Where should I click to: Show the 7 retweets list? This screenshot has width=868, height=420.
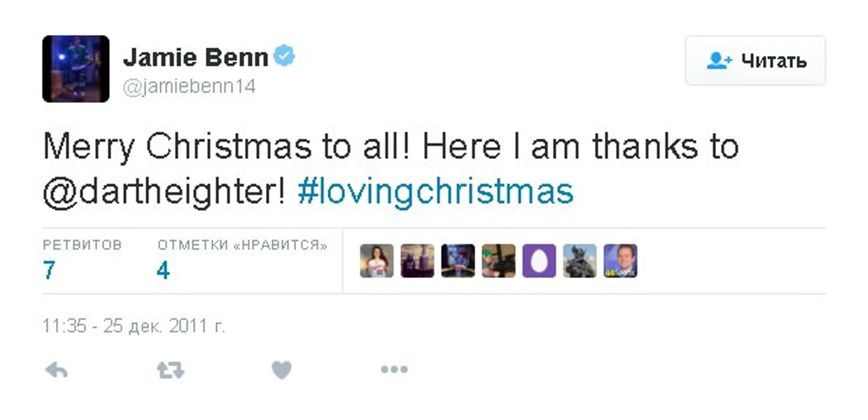pyautogui.click(x=49, y=271)
